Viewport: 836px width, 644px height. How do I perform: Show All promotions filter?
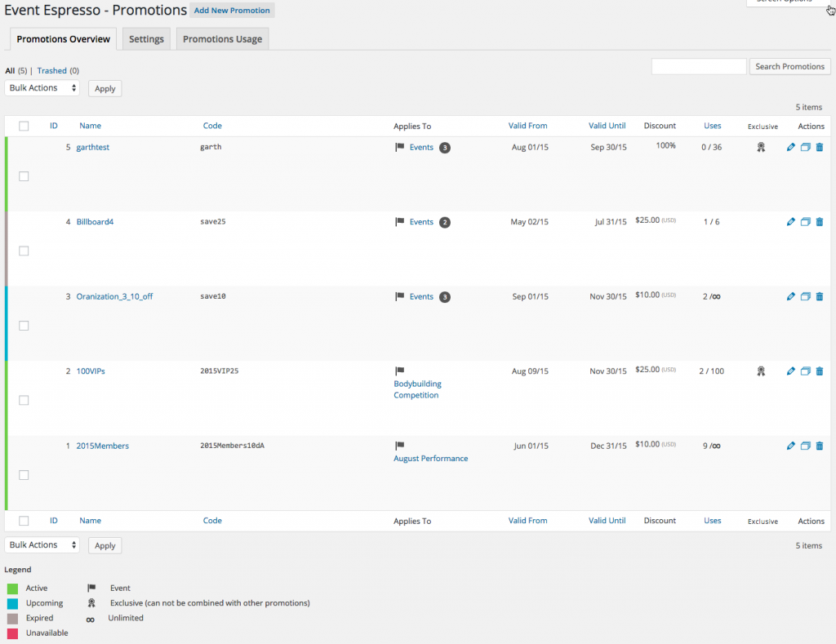coord(10,70)
